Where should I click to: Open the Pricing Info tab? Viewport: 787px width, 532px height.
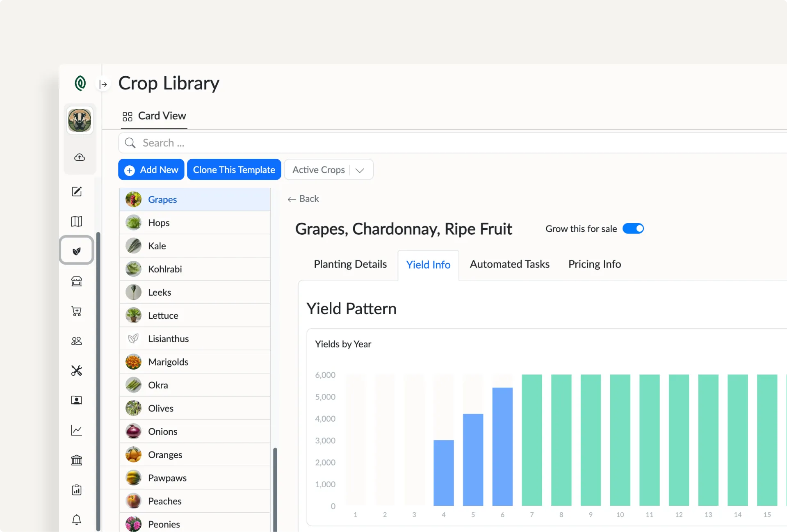click(594, 264)
